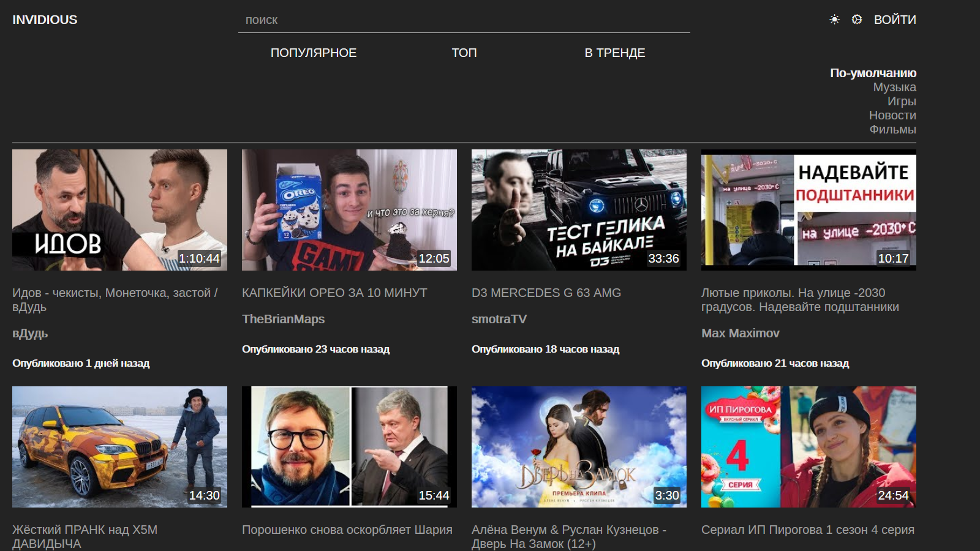980x551 pixels.
Task: Go to the INVIDIOUS home logo
Action: [x=45, y=20]
